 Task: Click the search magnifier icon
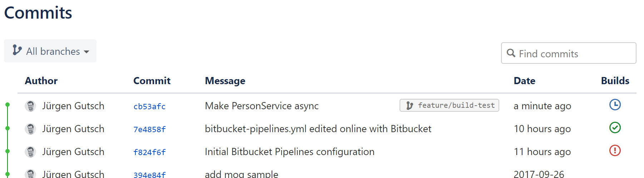tap(511, 53)
